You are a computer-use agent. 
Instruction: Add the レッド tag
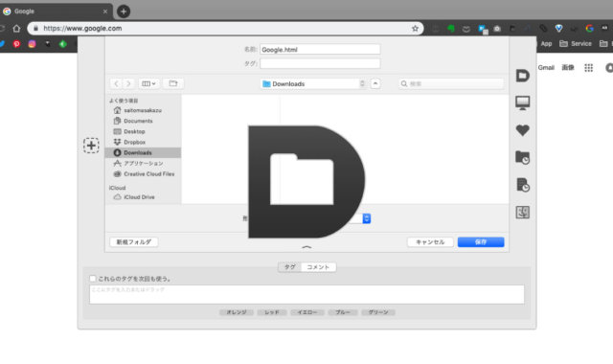(x=272, y=312)
